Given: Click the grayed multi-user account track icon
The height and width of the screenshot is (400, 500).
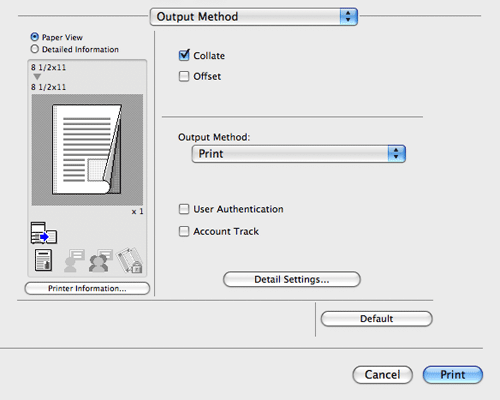Looking at the screenshot, I should coord(101,261).
